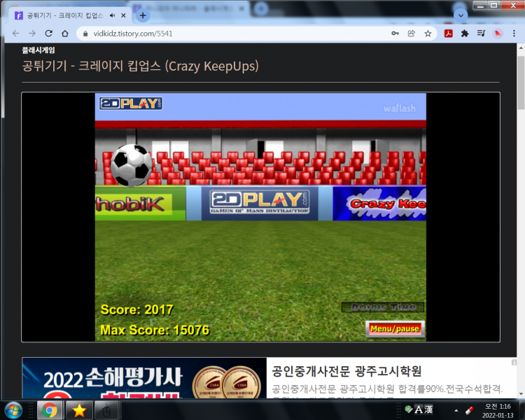Open the mouse app in taskbar

[x=106, y=410]
